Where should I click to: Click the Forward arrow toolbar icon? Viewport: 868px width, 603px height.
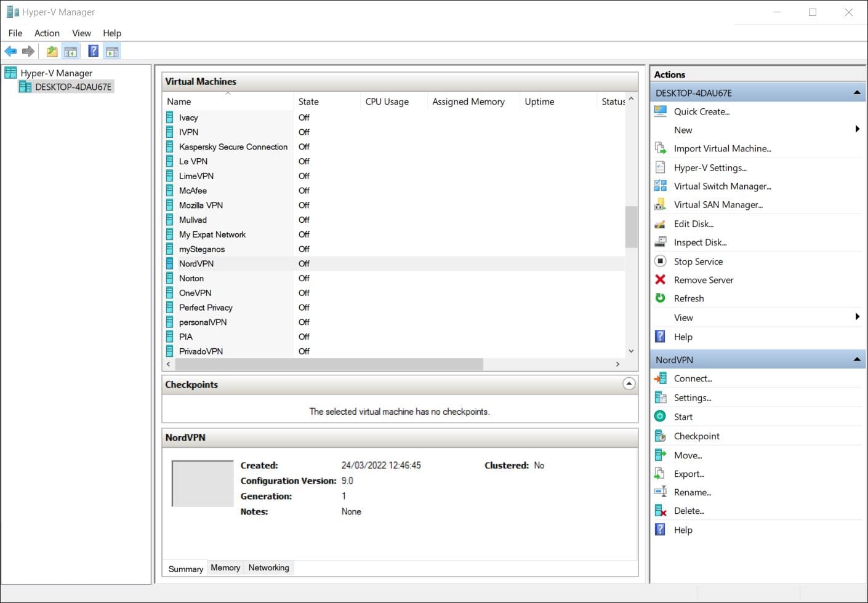point(28,51)
